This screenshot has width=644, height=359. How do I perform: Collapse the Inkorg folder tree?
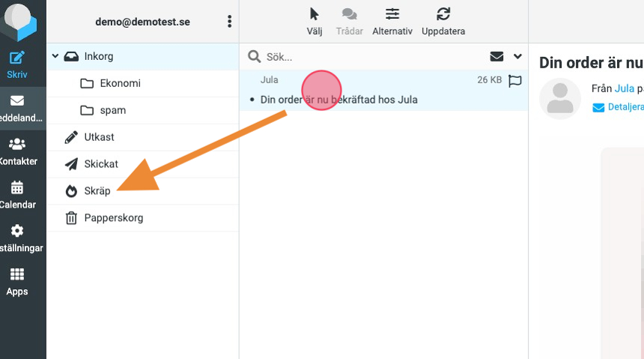point(55,56)
